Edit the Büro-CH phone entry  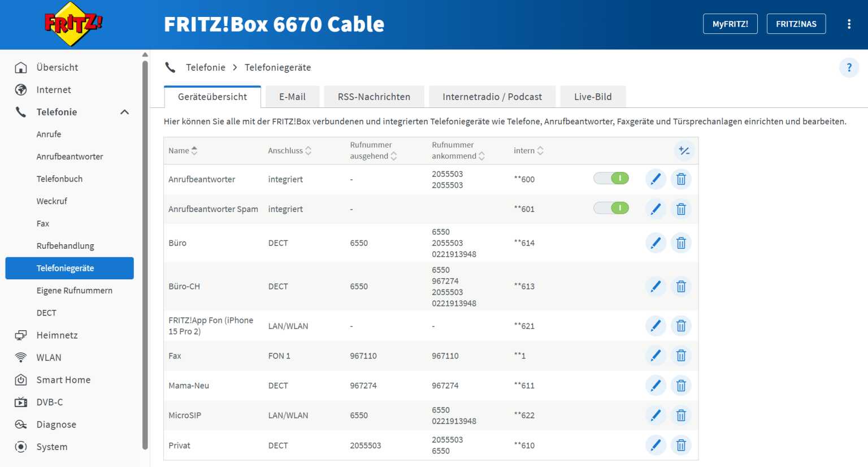tap(656, 287)
